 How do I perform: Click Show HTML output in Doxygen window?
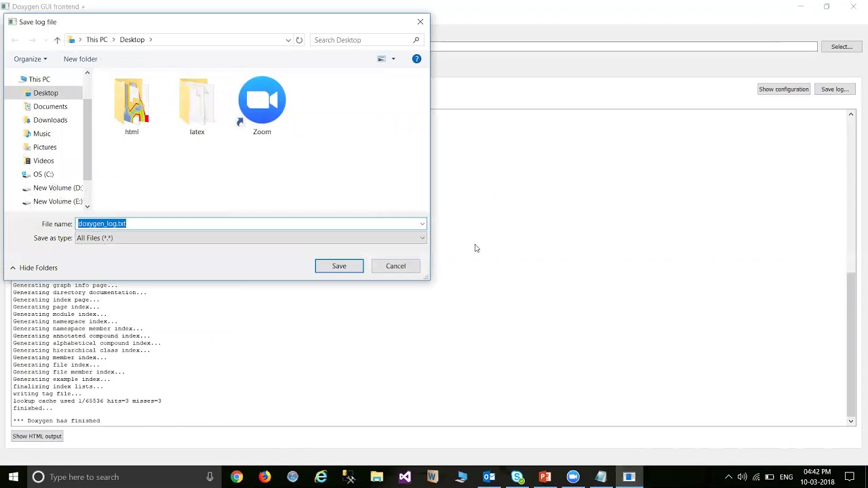coord(37,436)
